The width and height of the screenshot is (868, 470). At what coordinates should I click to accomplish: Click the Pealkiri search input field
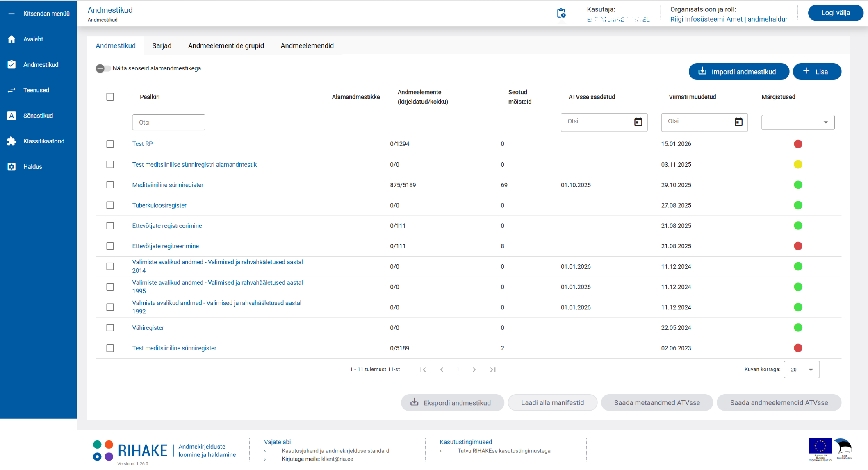[x=169, y=123]
